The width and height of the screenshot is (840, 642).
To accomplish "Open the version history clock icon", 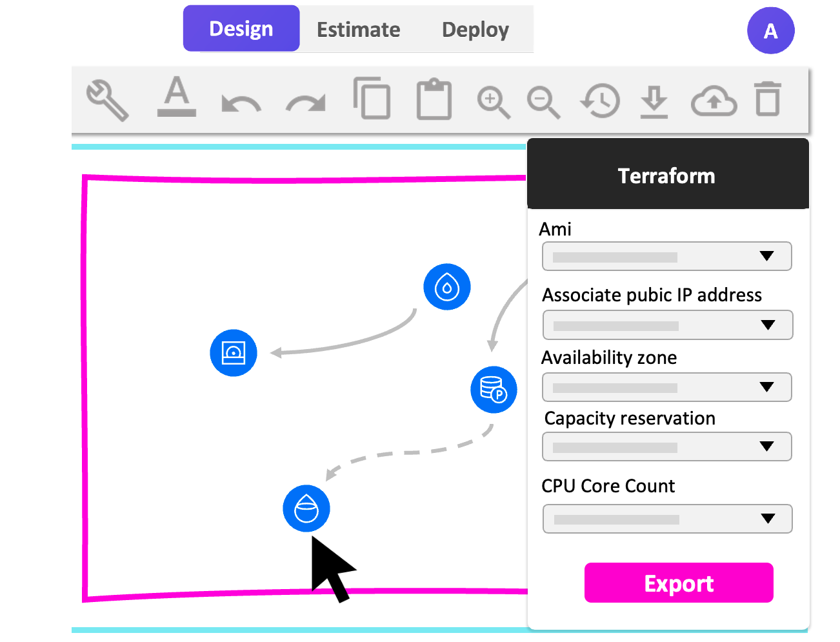I will [x=600, y=101].
